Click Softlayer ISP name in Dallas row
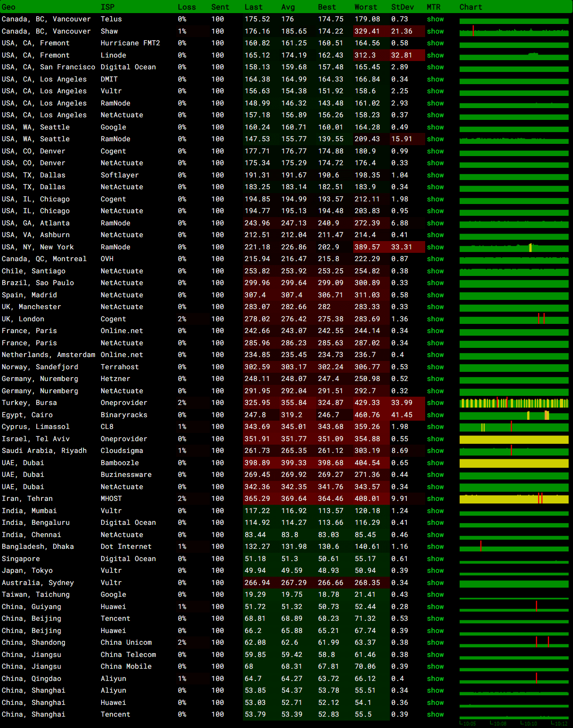Viewport: 573px width, 728px height. pyautogui.click(x=119, y=175)
